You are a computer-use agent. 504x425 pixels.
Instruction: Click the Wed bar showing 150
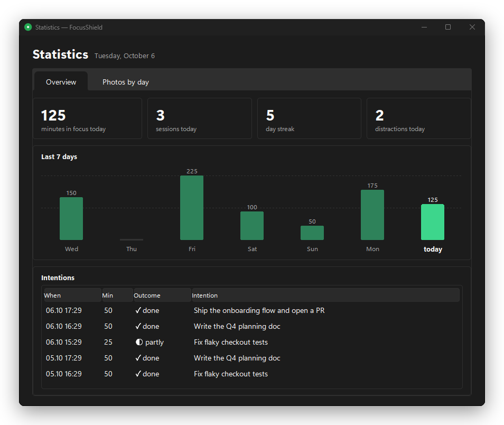71,218
